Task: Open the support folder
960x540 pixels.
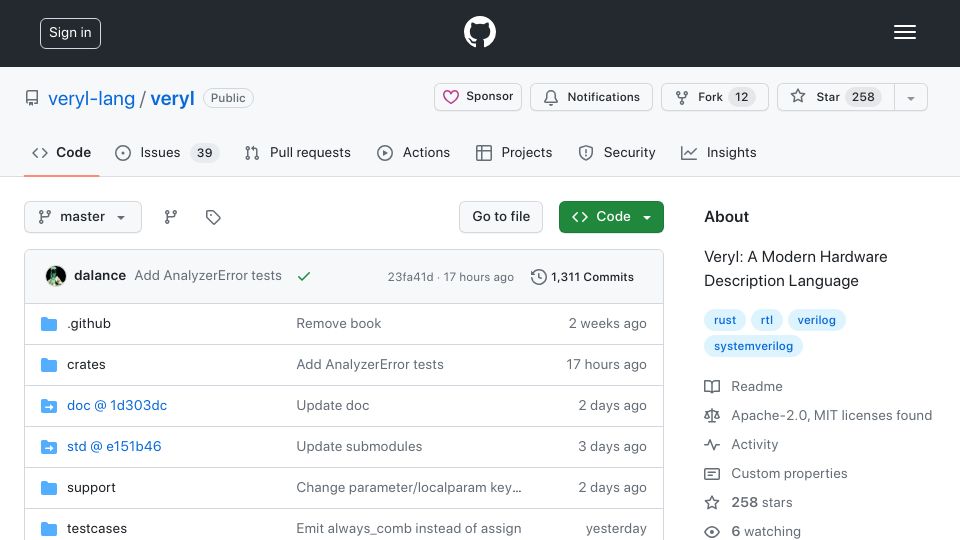Action: (x=91, y=487)
